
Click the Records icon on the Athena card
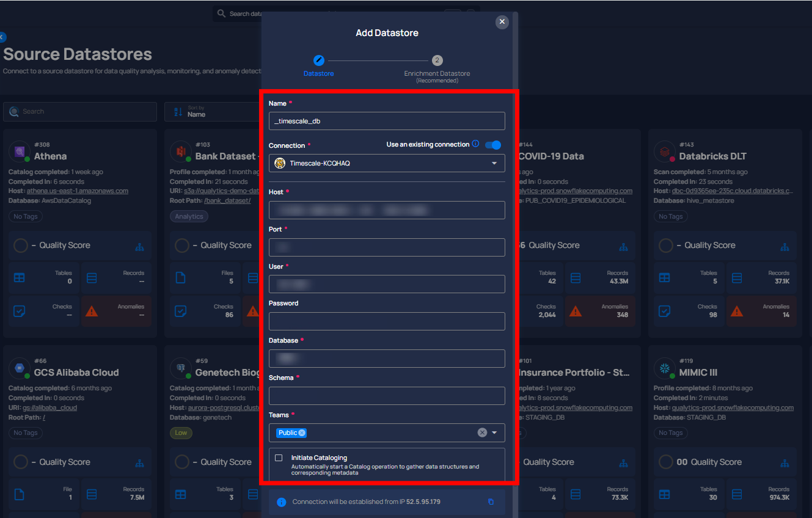pos(92,278)
